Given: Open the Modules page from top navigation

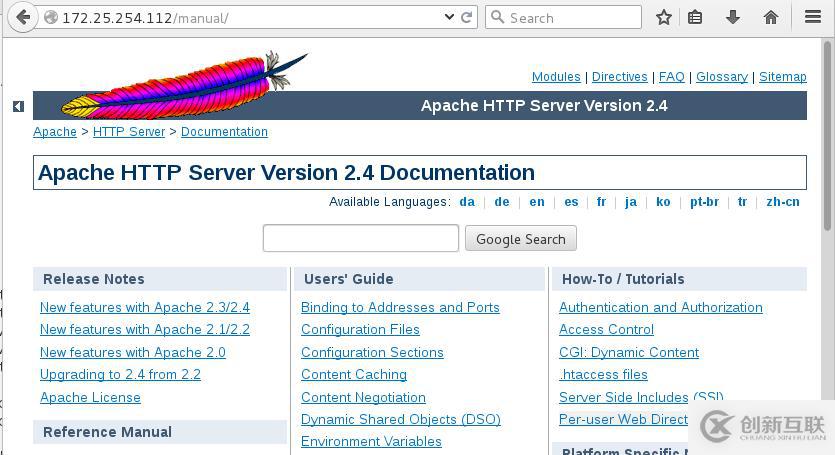Looking at the screenshot, I should 556,77.
